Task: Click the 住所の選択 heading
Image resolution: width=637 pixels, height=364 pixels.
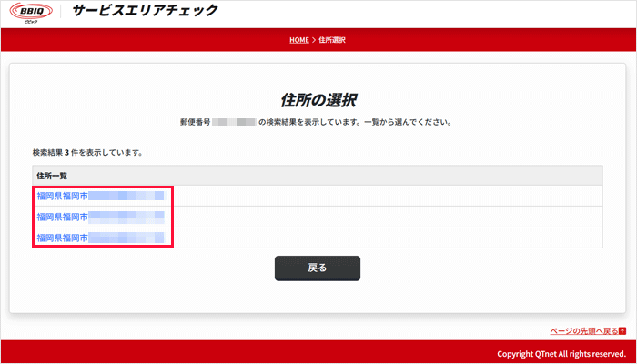Action: click(x=318, y=101)
